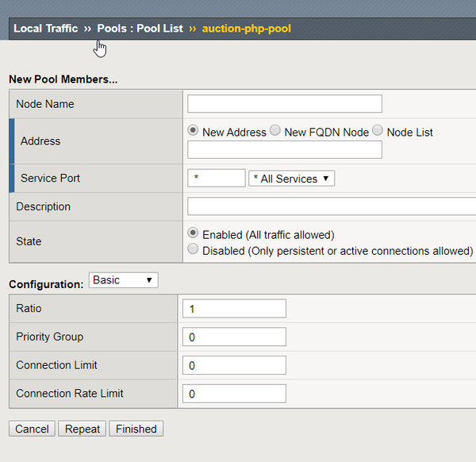The image size is (476, 462).
Task: Click the Repeat button
Action: coord(83,429)
